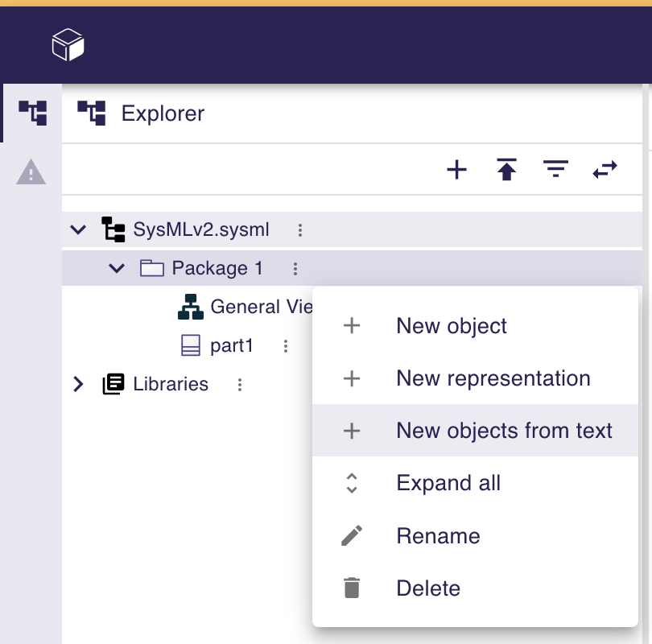Collapse the SysMLv2.sysml tree node
Viewport: 652px width, 644px height.
point(78,229)
